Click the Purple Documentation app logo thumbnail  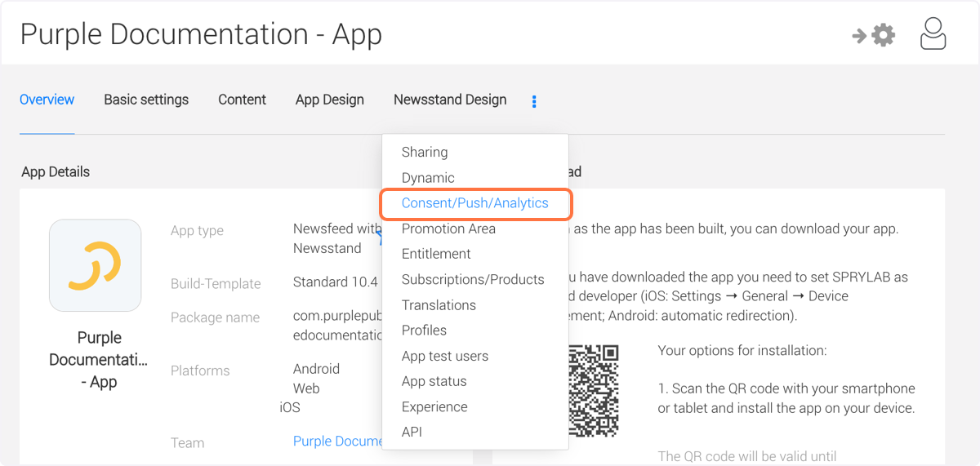(95, 265)
